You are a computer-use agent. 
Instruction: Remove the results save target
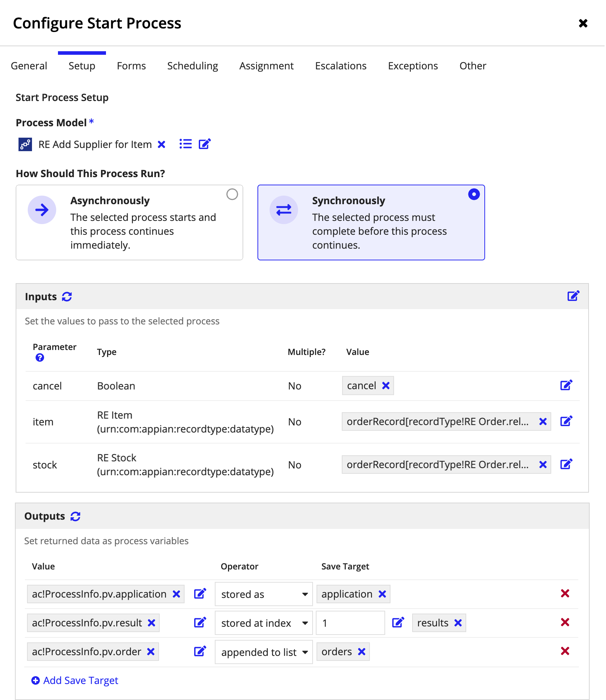(x=458, y=623)
